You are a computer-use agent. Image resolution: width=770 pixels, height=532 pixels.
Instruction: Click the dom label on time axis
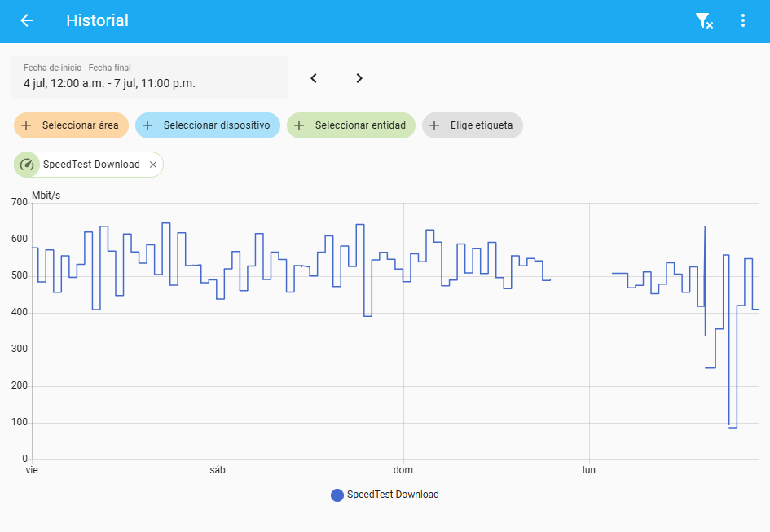tap(403, 470)
